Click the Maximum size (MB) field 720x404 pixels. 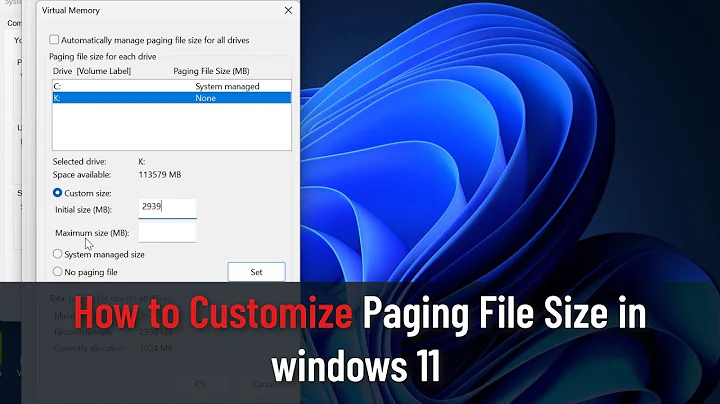tap(168, 233)
